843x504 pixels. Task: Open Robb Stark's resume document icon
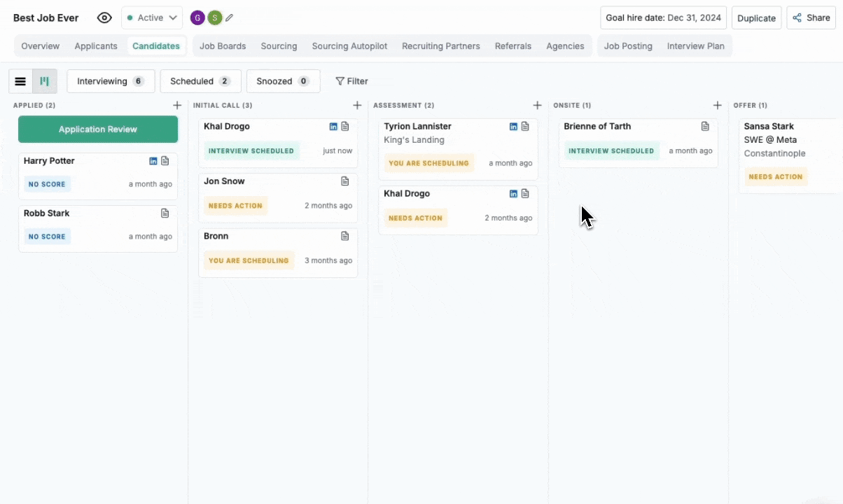165,213
